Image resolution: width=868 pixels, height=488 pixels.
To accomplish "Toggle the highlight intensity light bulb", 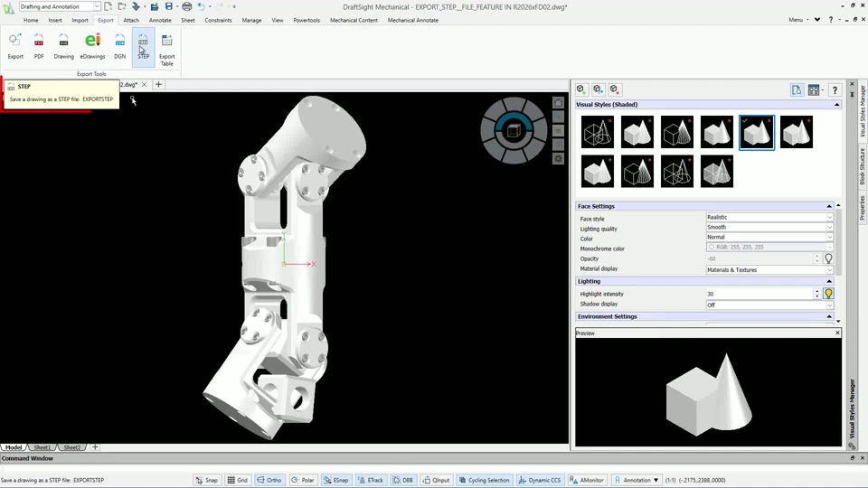I will point(828,294).
